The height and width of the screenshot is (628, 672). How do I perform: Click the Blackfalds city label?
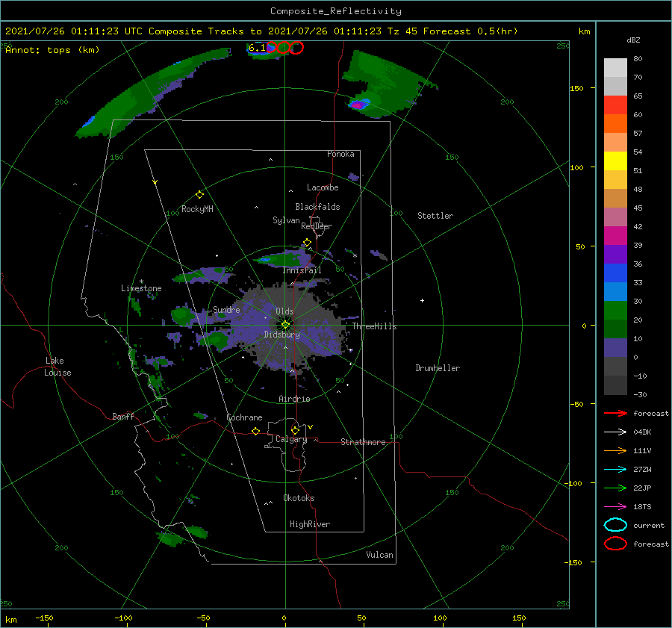pos(317,207)
